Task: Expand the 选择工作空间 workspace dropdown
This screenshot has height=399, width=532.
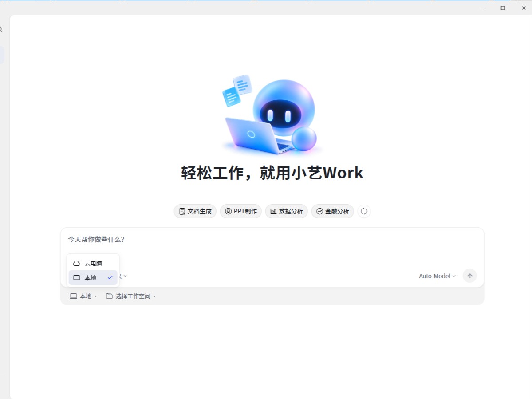Action: coord(131,296)
